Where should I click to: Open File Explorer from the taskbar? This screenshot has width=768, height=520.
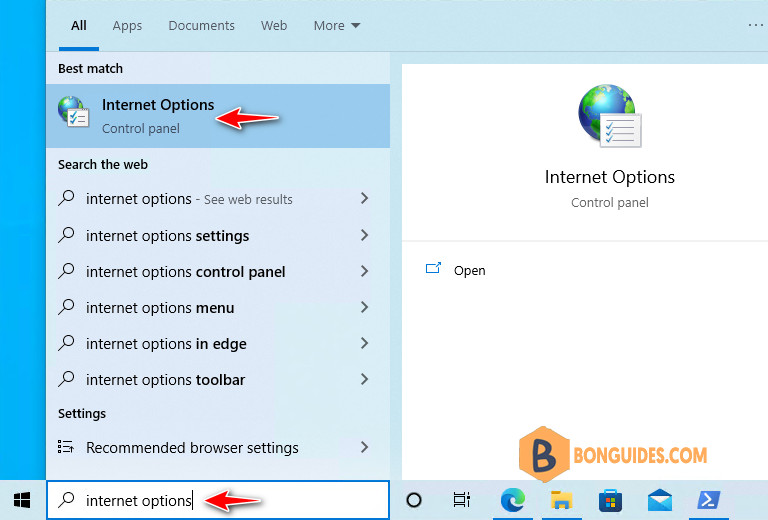561,500
